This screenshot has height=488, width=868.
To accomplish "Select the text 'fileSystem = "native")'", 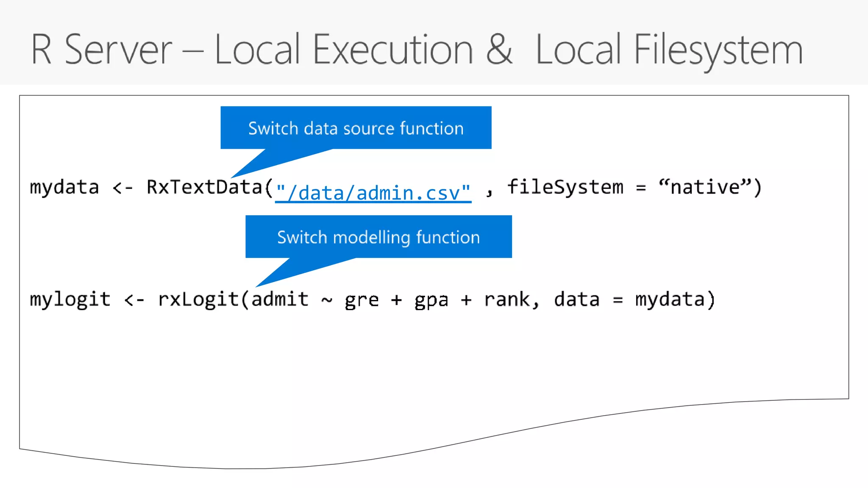I will 634,187.
